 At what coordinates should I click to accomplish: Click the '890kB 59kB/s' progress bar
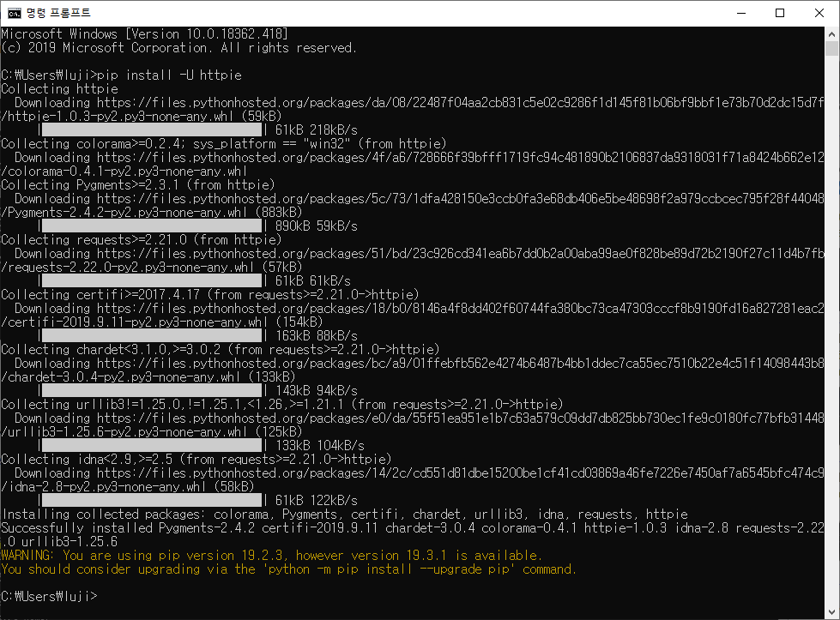[152, 226]
